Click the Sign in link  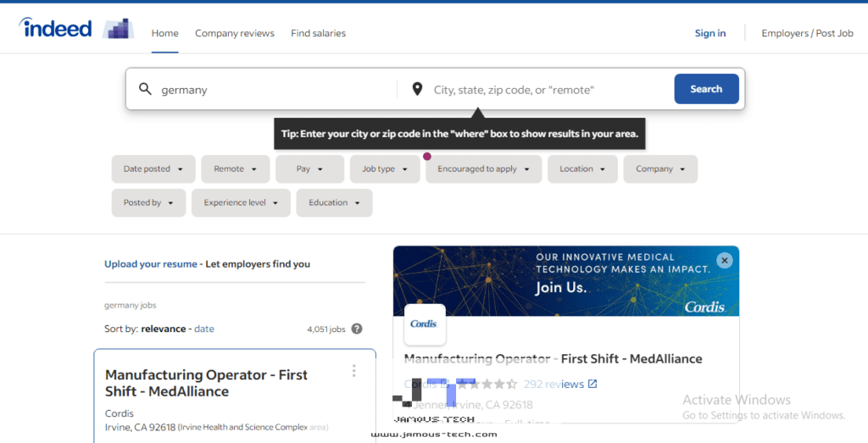pos(710,33)
